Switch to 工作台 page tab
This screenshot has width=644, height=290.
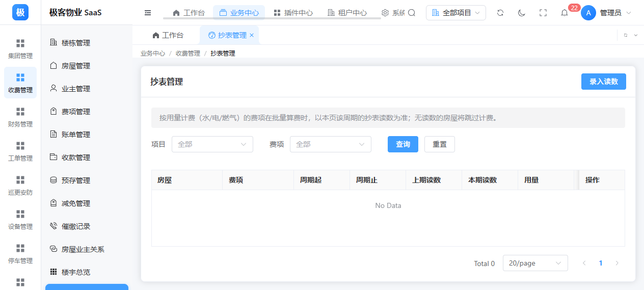(168, 35)
